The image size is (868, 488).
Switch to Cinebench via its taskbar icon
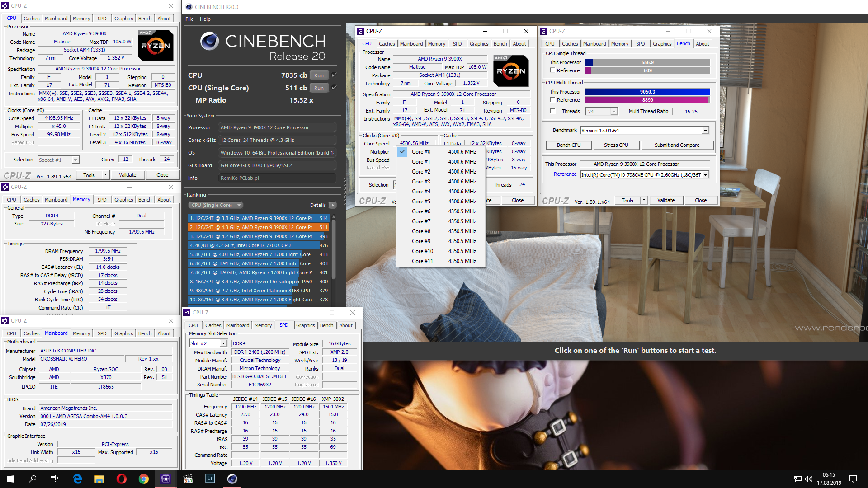(x=232, y=479)
